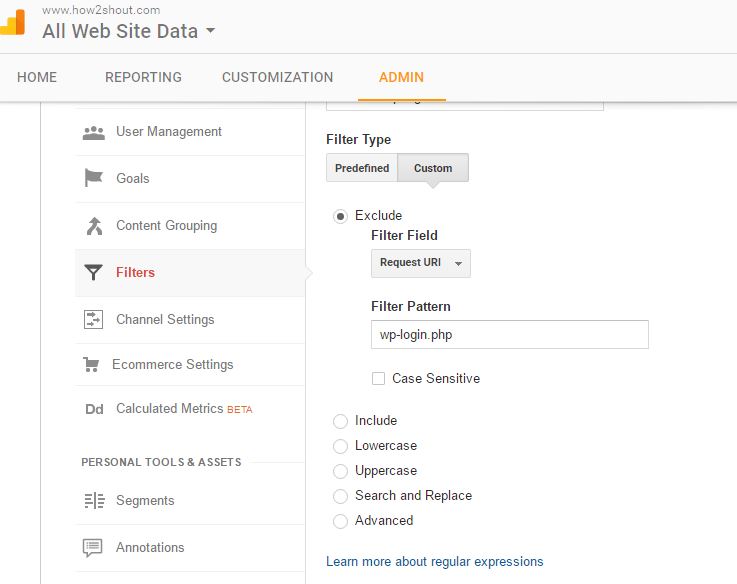This screenshot has width=737, height=584.
Task: Click the Channel Settings icon
Action: click(93, 319)
